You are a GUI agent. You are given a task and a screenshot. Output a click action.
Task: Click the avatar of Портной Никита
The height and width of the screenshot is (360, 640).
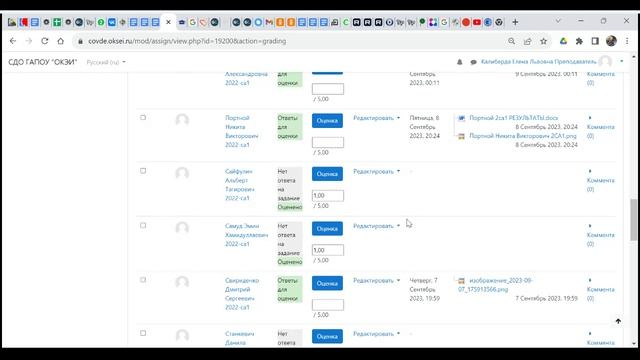pyautogui.click(x=182, y=120)
